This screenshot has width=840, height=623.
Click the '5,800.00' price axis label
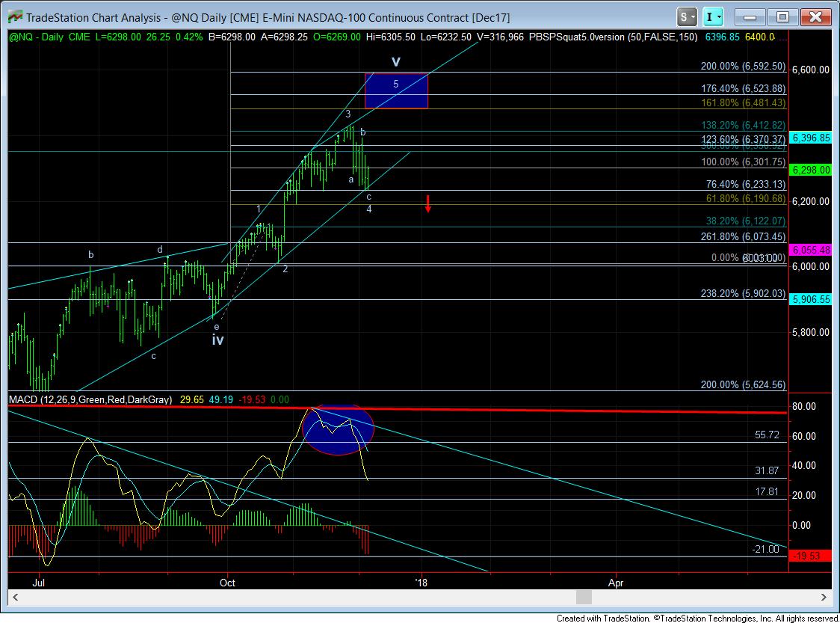[x=811, y=332]
